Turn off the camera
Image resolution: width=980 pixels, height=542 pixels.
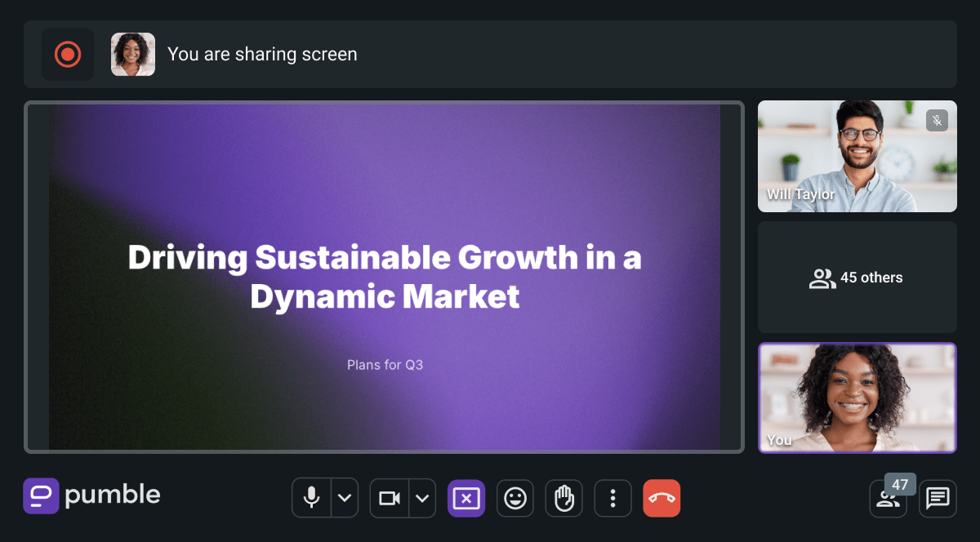[390, 498]
